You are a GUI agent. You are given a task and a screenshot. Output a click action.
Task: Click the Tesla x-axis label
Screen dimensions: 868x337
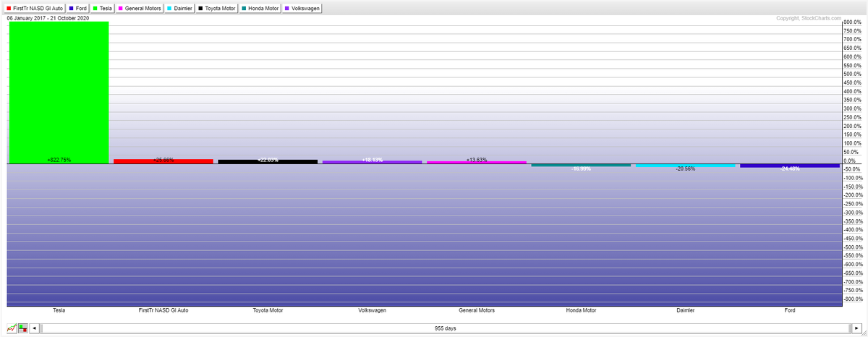[59, 310]
